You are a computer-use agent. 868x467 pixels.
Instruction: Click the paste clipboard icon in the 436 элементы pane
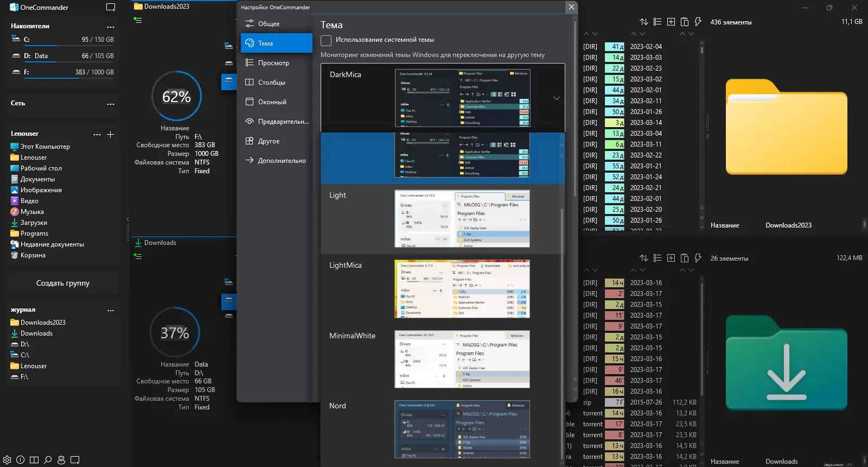685,22
